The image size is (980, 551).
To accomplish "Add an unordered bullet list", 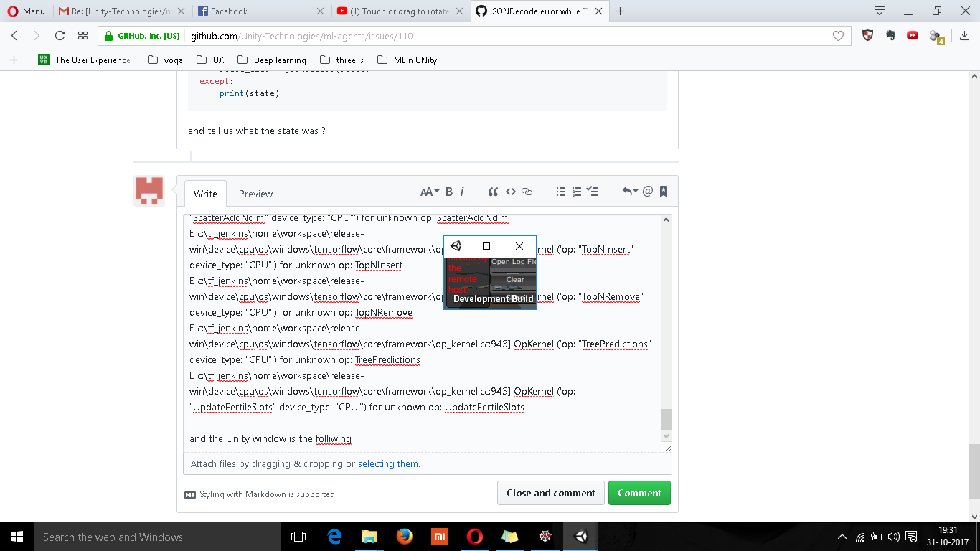I will coord(560,191).
